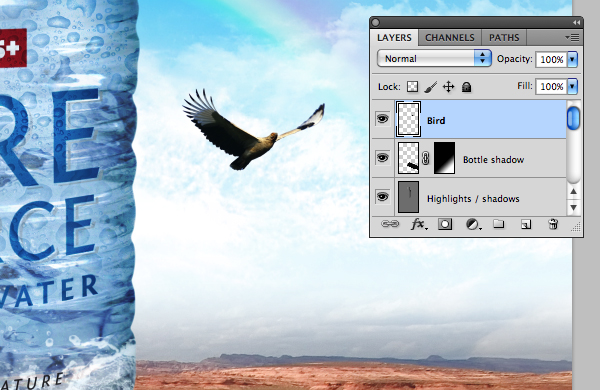Select the Bird layer name
600x390 pixels.
pyautogui.click(x=436, y=121)
